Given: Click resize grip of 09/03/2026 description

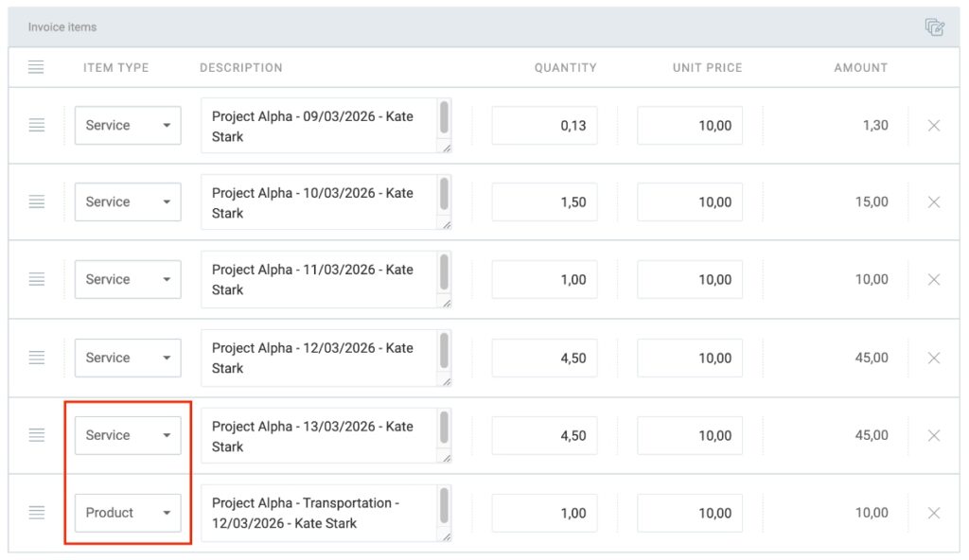Looking at the screenshot, I should tap(447, 148).
